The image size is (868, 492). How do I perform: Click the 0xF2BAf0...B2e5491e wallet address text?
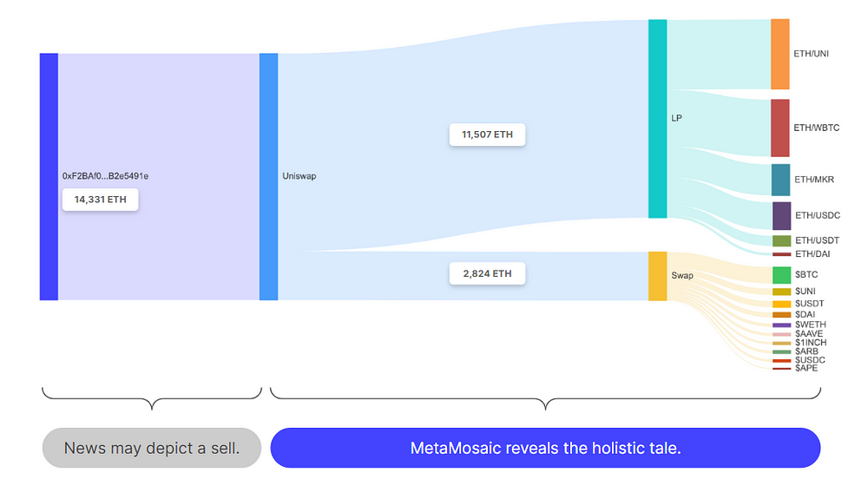(x=105, y=176)
